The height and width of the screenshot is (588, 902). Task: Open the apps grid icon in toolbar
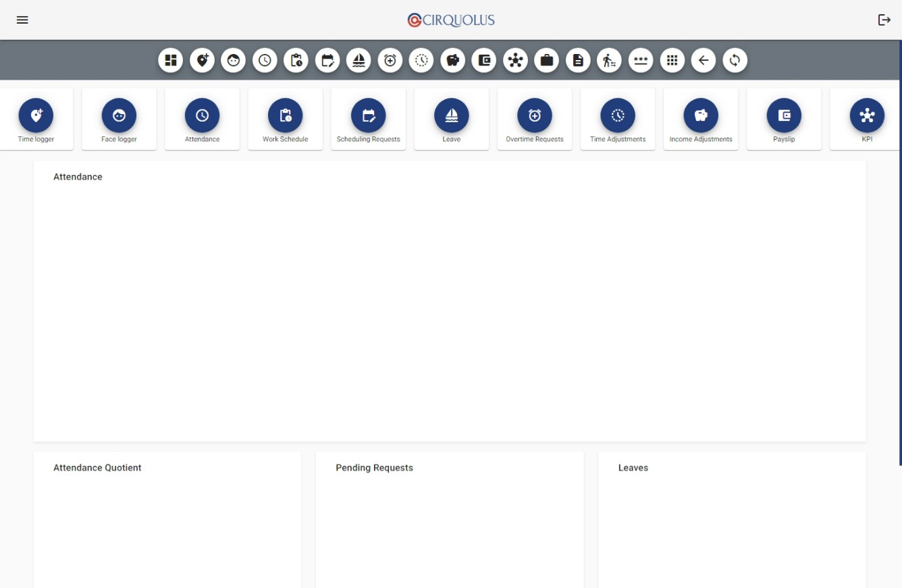672,60
